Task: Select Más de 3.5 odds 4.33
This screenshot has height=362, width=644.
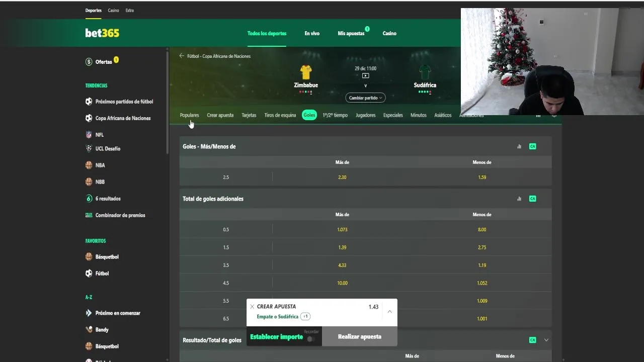Action: [x=342, y=265]
